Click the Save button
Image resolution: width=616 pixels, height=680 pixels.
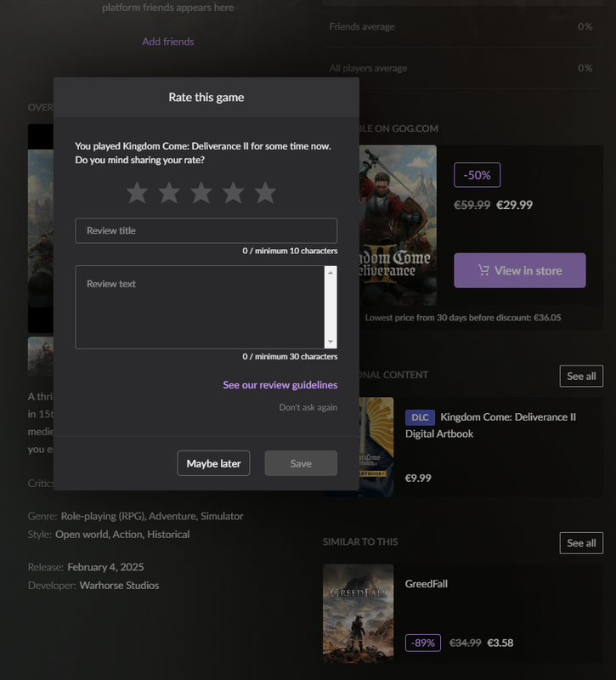(301, 463)
